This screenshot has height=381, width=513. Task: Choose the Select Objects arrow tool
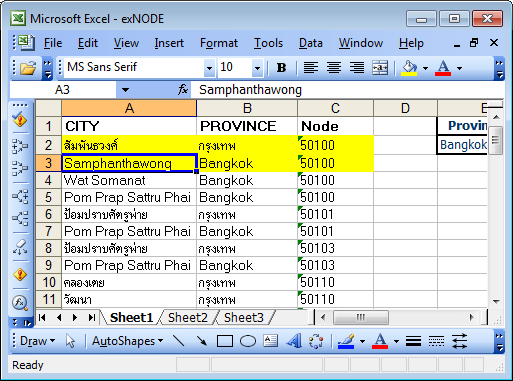(70, 341)
